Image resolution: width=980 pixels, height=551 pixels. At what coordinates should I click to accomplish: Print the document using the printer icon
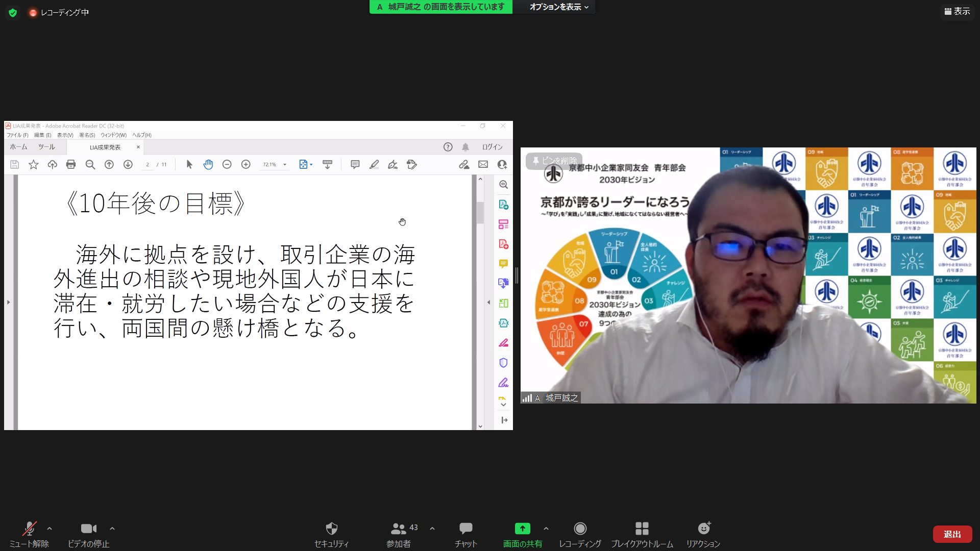pos(71,164)
